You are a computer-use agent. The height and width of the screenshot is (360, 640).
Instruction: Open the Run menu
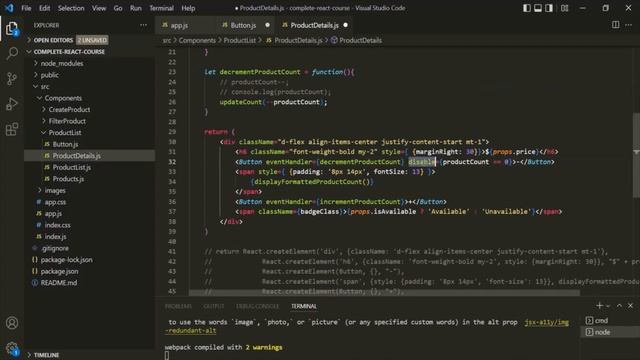click(x=136, y=8)
